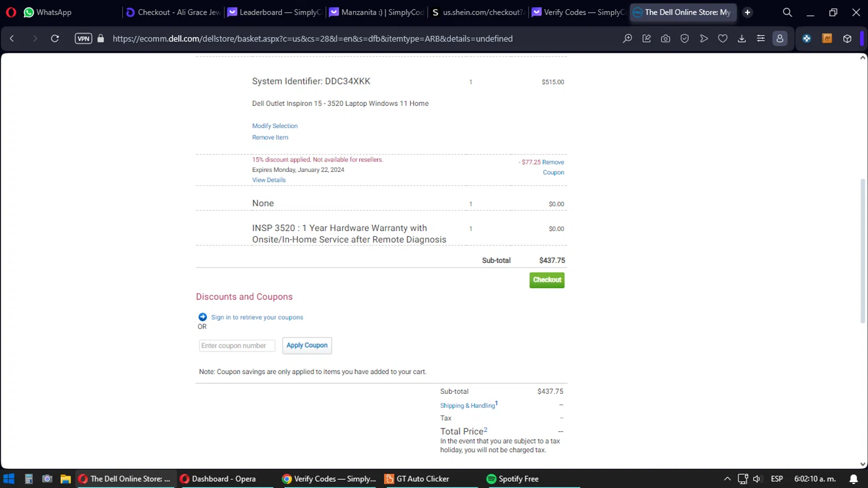Click the Apply Coupon button
Screen dimensions: 868x488
[x=307, y=345]
